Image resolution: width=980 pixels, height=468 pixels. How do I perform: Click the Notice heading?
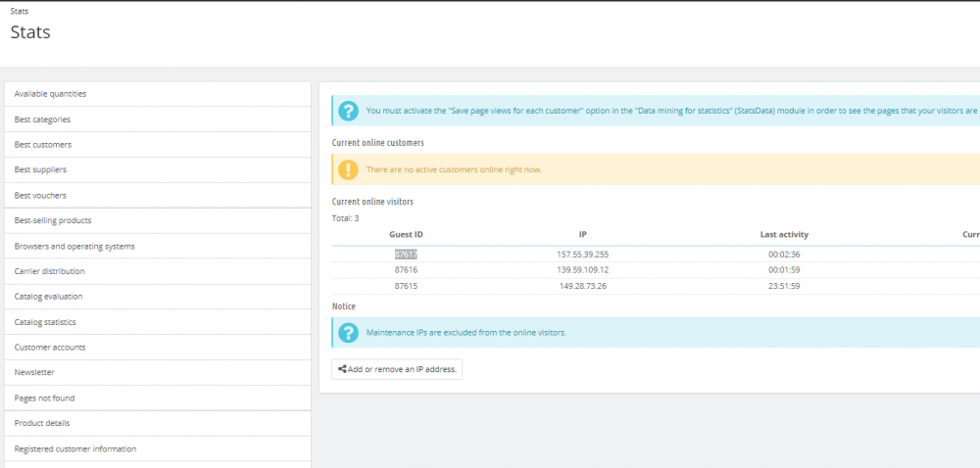pos(344,306)
